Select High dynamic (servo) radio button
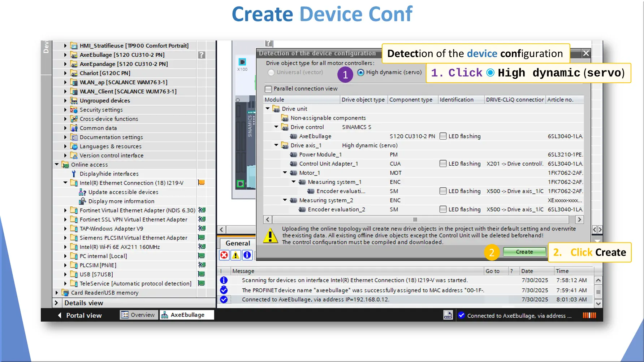Viewport: 644px width, 362px height. pyautogui.click(x=360, y=73)
